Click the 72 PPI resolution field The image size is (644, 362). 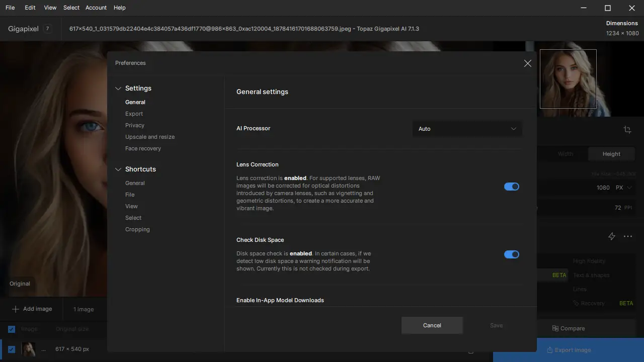point(618,208)
